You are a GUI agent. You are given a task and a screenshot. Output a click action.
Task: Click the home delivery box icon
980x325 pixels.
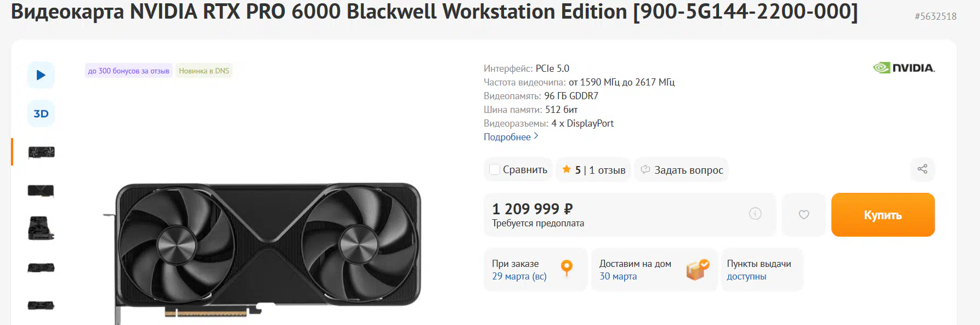697,269
